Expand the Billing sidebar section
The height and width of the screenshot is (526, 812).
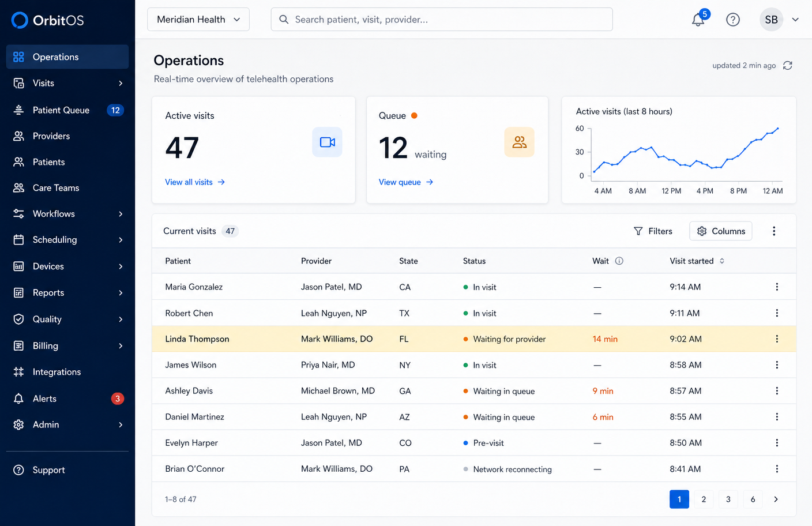(67, 346)
